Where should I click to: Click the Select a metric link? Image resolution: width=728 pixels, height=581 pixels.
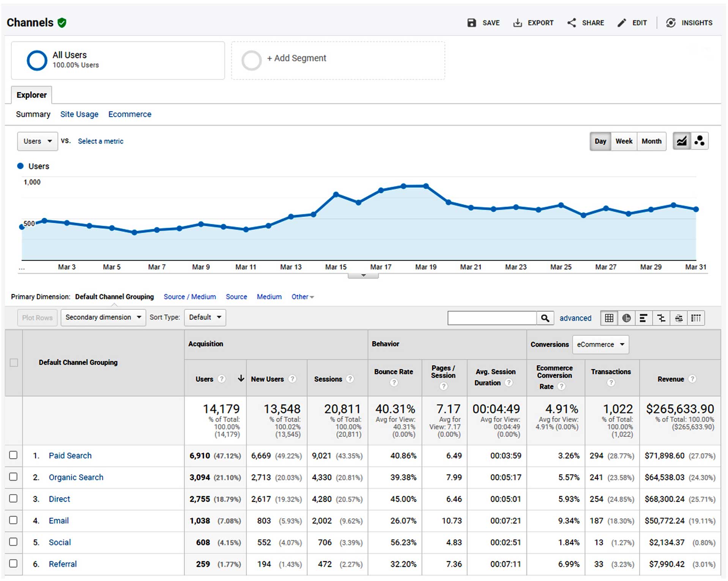point(100,141)
